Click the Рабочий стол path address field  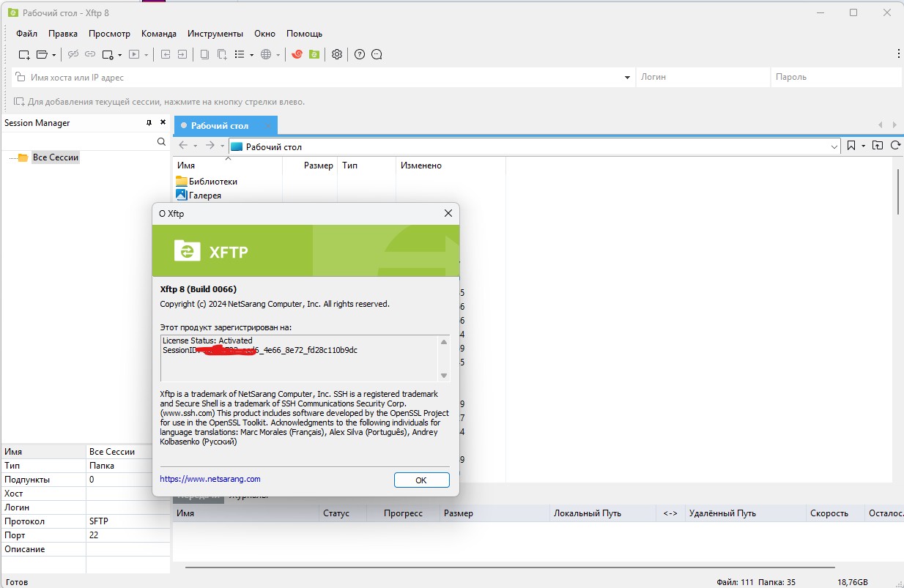pos(535,146)
